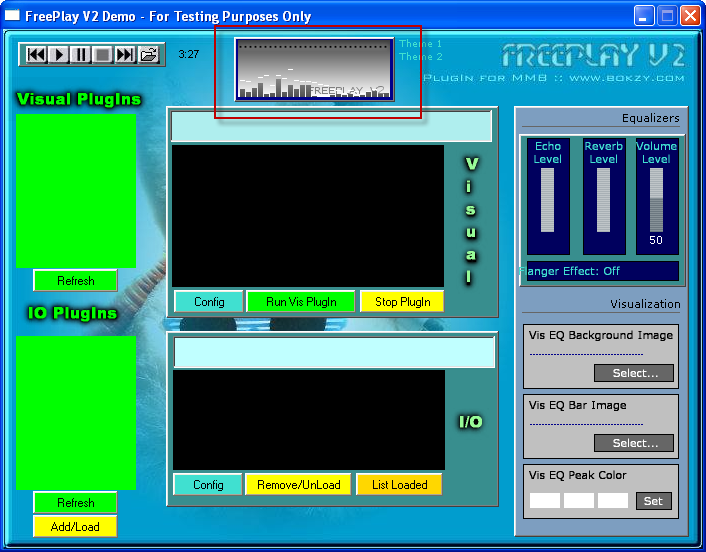Image resolution: width=706 pixels, height=552 pixels.
Task: Switch to Theme 2
Action: click(421, 57)
